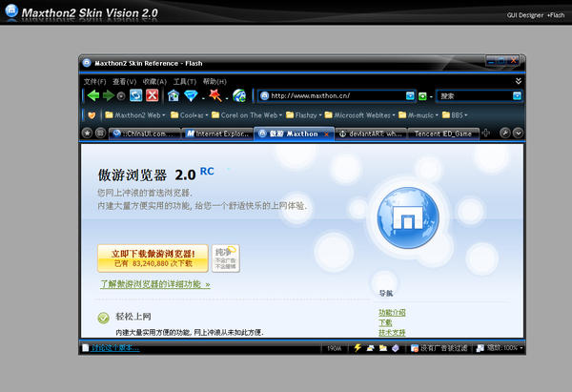Screen dimensions: 572x392
Task: Click the 纯净 clean version button
Action: pos(225,258)
